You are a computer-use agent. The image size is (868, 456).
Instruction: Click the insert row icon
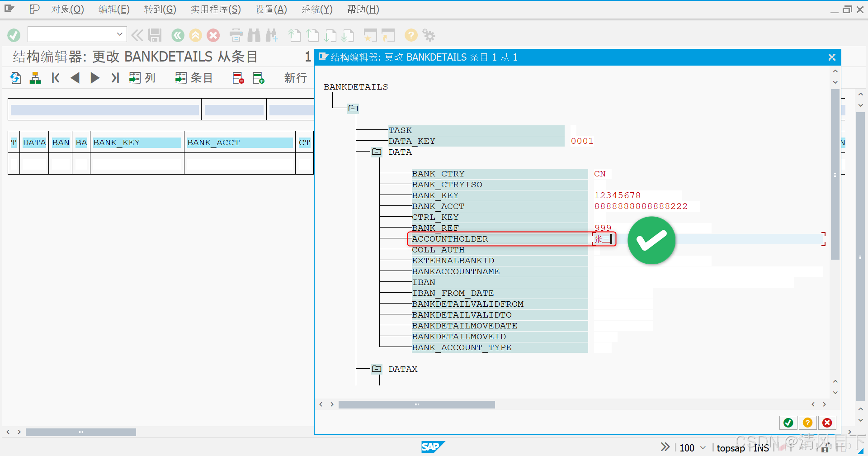point(259,78)
